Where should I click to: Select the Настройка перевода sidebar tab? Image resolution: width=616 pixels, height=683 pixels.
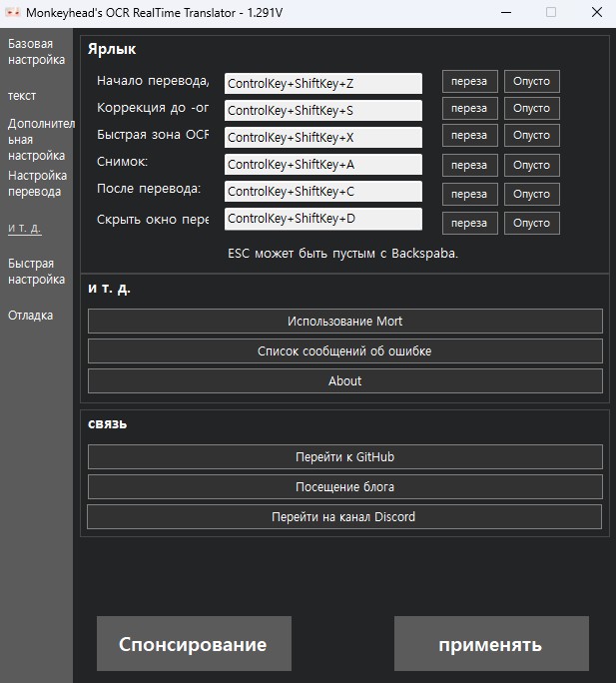pos(38,184)
